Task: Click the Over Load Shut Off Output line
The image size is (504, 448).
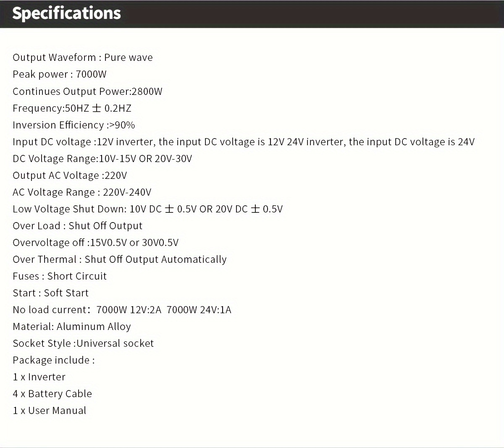Action: (78, 226)
